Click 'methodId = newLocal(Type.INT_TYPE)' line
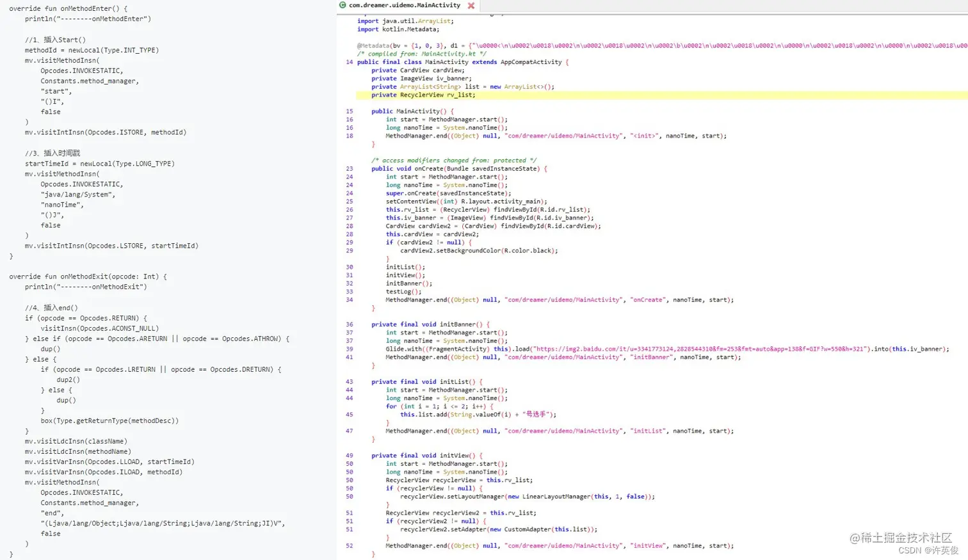968x560 pixels. tap(92, 50)
